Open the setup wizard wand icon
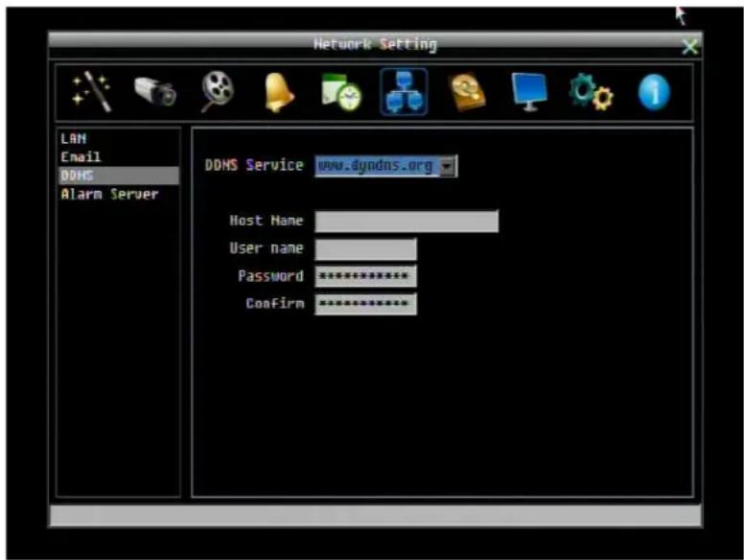Image resolution: width=744 pixels, height=560 pixels. click(x=92, y=91)
